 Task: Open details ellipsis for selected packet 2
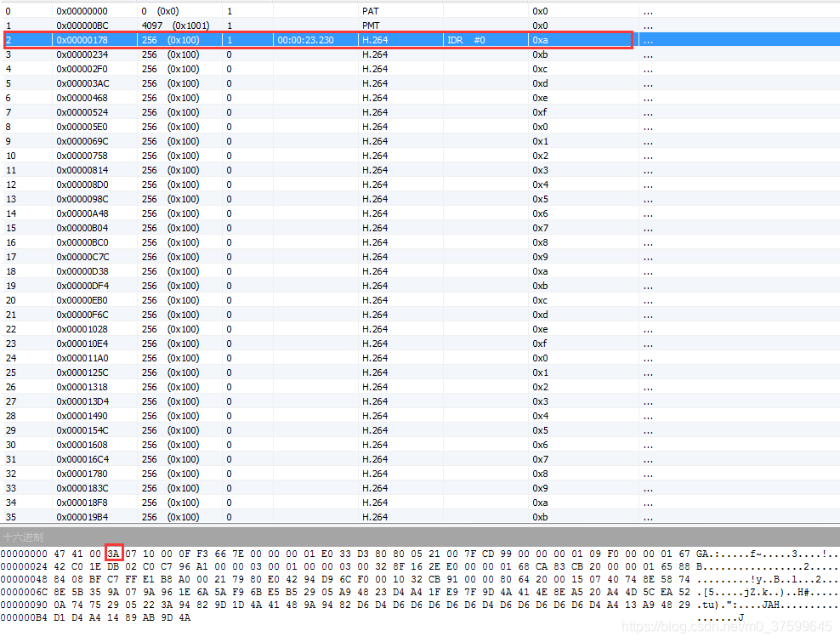(648, 41)
